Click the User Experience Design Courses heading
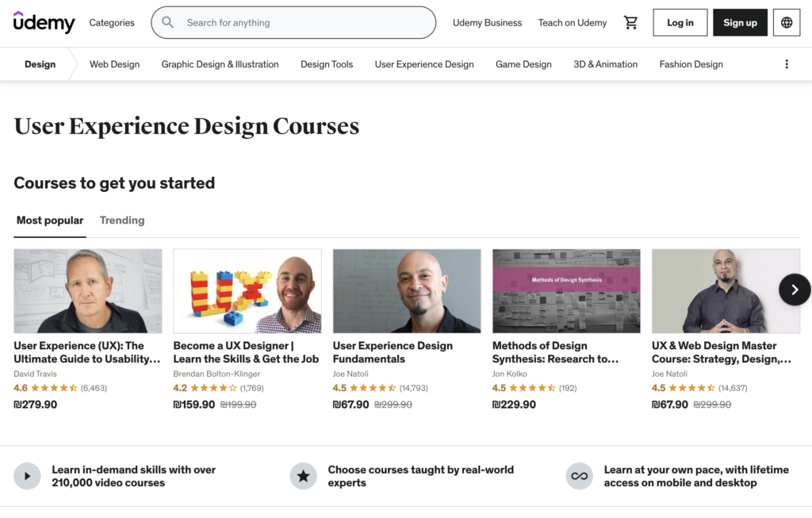The height and width of the screenshot is (518, 812). point(186,126)
